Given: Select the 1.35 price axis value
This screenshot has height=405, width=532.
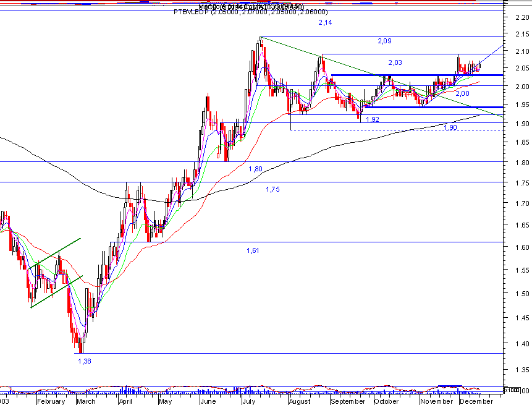Looking at the screenshot, I should [x=522, y=370].
